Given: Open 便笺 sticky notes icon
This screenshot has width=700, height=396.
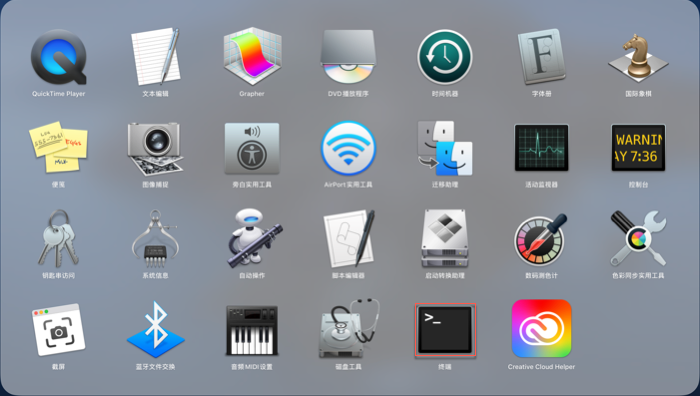Looking at the screenshot, I should (x=58, y=147).
